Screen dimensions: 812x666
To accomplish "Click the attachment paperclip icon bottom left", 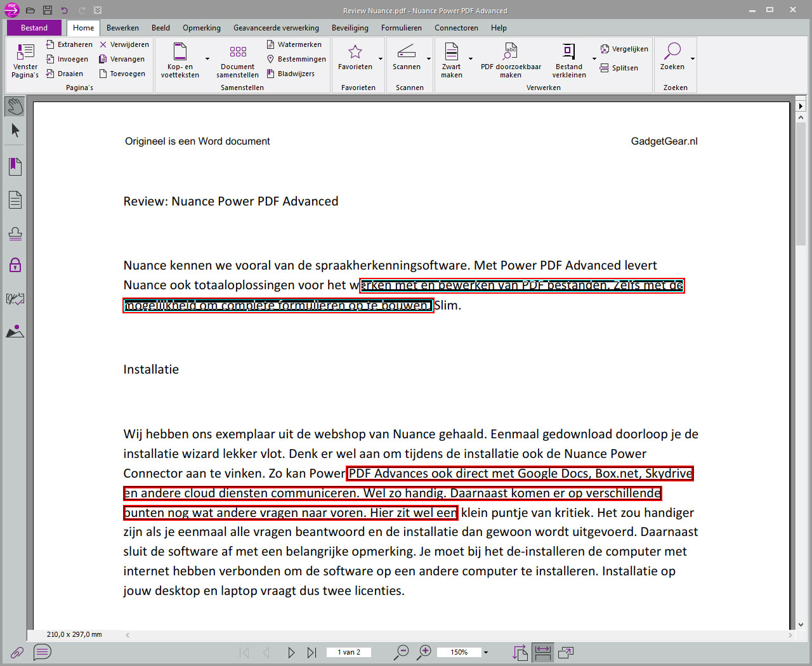I will point(16,652).
